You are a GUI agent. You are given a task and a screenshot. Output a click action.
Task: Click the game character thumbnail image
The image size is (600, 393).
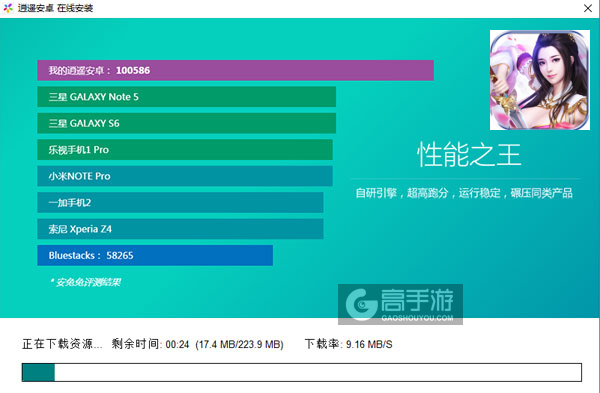(x=540, y=80)
